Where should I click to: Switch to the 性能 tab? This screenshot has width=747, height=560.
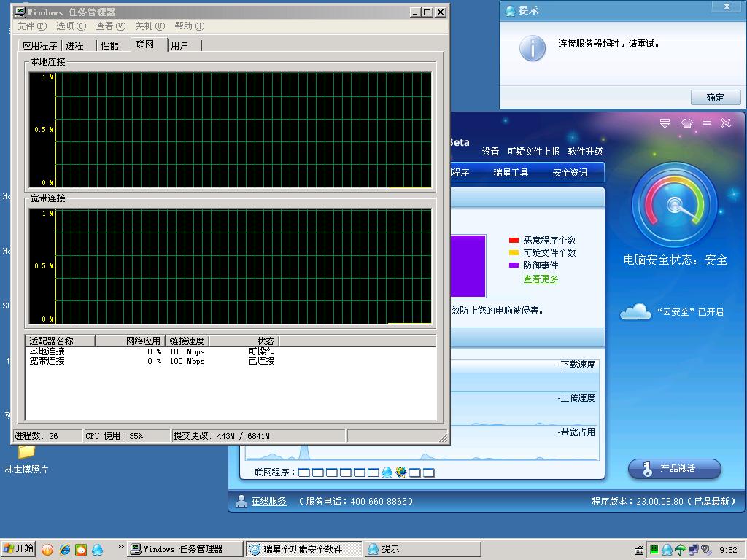point(113,45)
